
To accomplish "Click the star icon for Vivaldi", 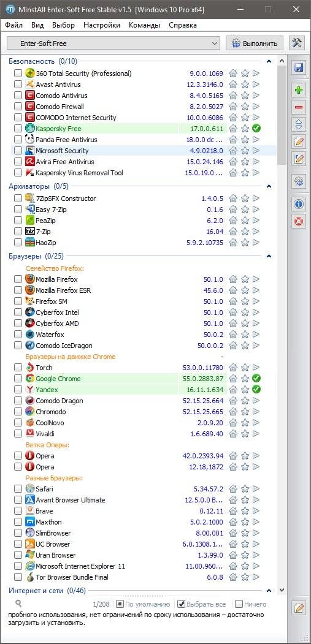I will 245,434.
